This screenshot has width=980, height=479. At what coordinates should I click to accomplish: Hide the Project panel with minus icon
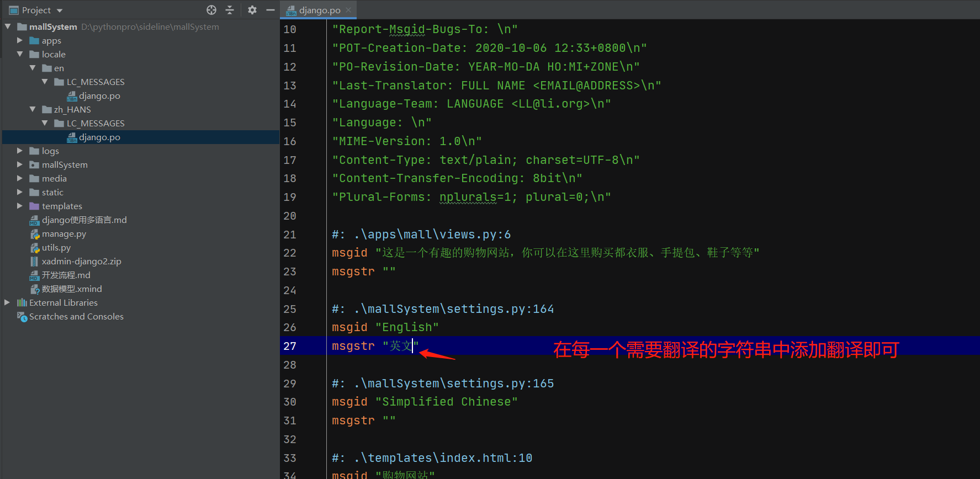[x=271, y=10]
